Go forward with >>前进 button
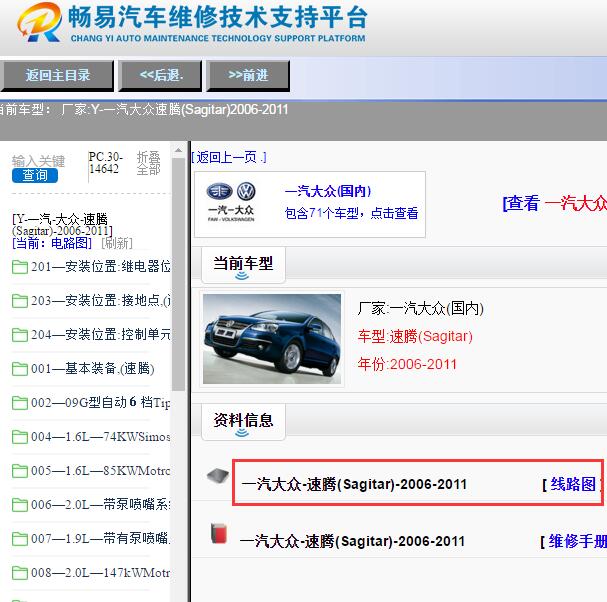607x602 pixels. click(248, 75)
